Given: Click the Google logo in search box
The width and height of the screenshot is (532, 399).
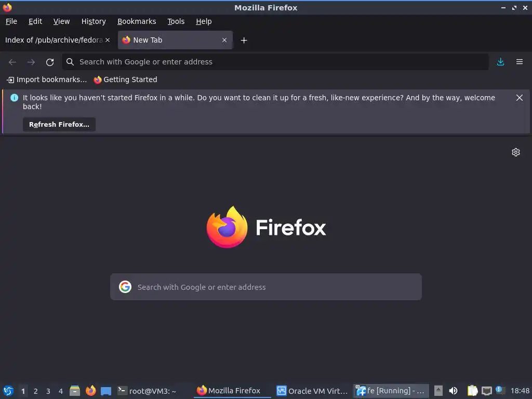Looking at the screenshot, I should pyautogui.click(x=125, y=287).
